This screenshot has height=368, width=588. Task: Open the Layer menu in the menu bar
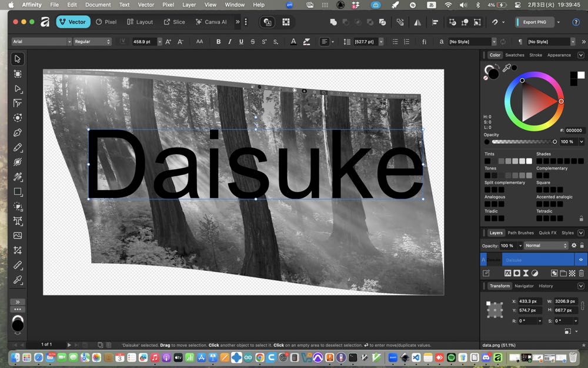pos(189,5)
